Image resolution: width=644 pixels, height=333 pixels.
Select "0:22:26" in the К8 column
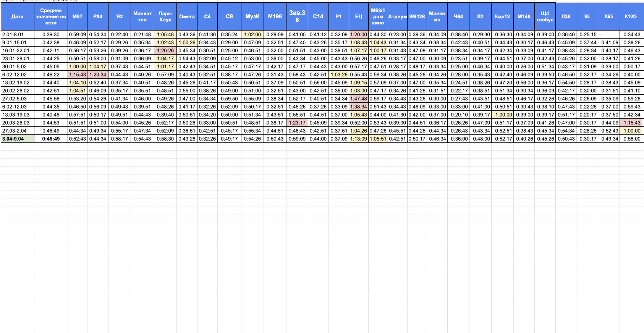(x=588, y=107)
